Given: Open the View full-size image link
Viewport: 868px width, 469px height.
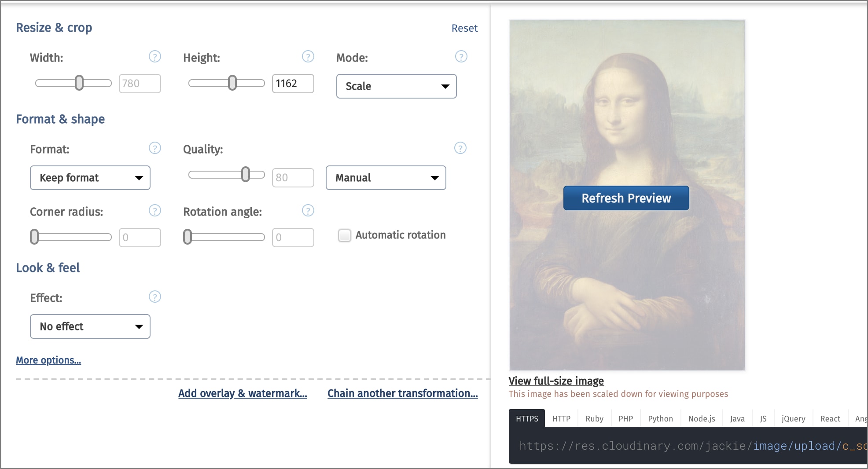Looking at the screenshot, I should [x=556, y=381].
